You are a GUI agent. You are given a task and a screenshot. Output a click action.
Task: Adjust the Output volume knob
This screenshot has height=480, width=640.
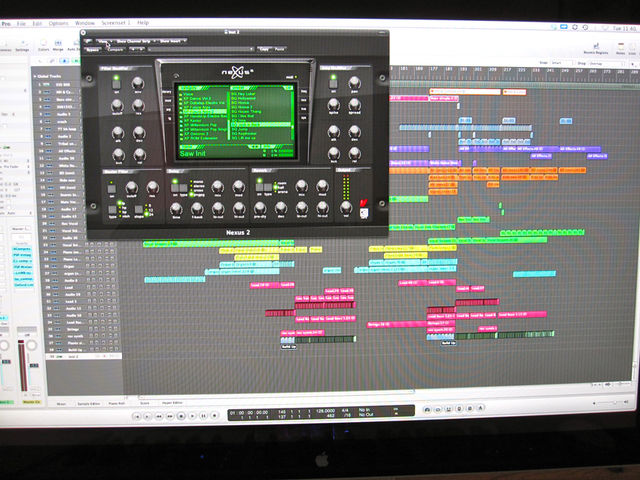(x=346, y=207)
